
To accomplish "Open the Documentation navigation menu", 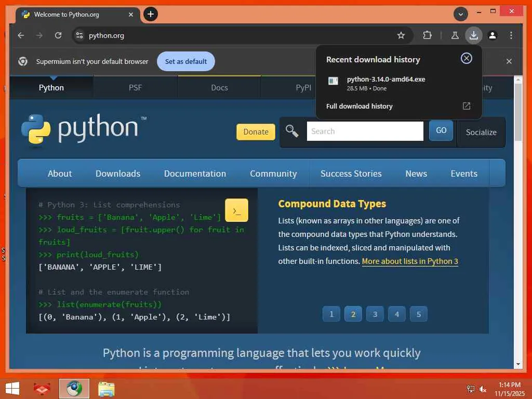I will point(195,174).
